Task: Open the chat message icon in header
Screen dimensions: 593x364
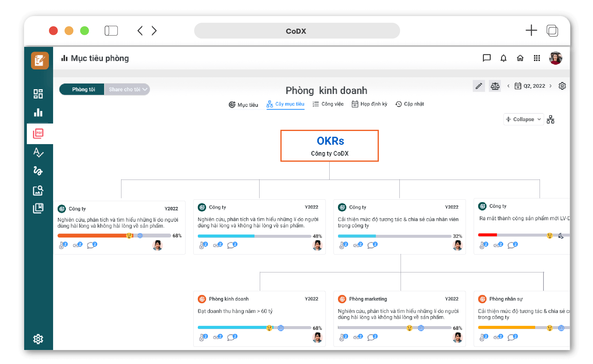Action: point(487,58)
